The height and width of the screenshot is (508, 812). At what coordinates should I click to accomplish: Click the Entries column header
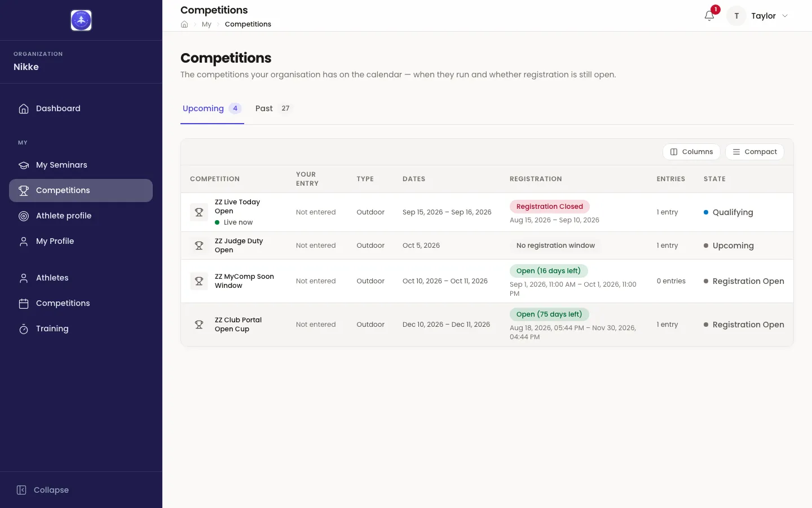671,179
